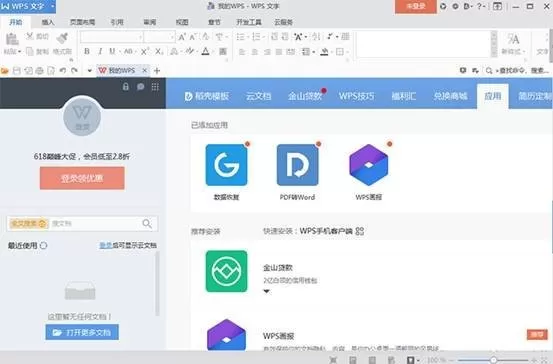Open a new document tab with plus

point(157,71)
